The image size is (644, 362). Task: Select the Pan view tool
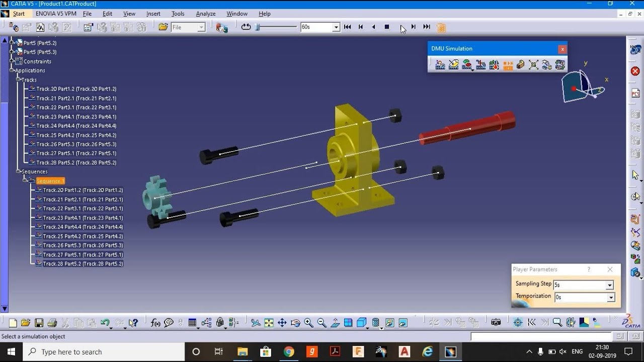pyautogui.click(x=282, y=323)
